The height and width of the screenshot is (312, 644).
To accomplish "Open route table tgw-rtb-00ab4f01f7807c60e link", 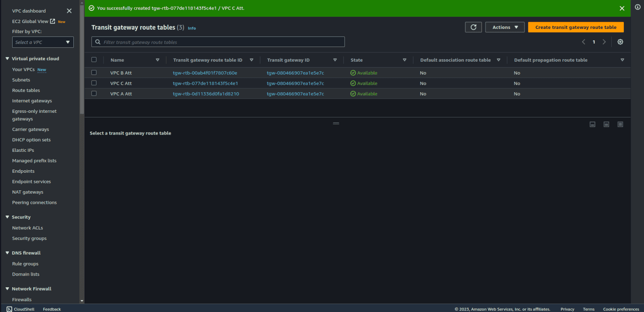I will (205, 73).
